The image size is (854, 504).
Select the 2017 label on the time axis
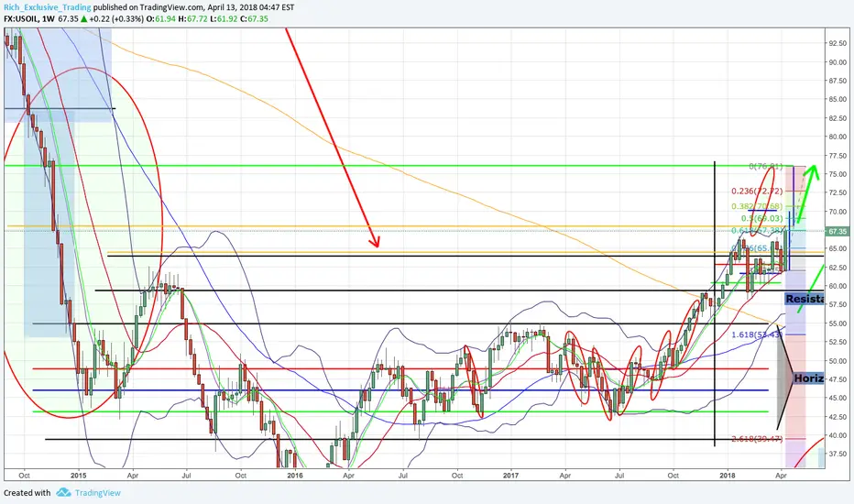point(511,475)
